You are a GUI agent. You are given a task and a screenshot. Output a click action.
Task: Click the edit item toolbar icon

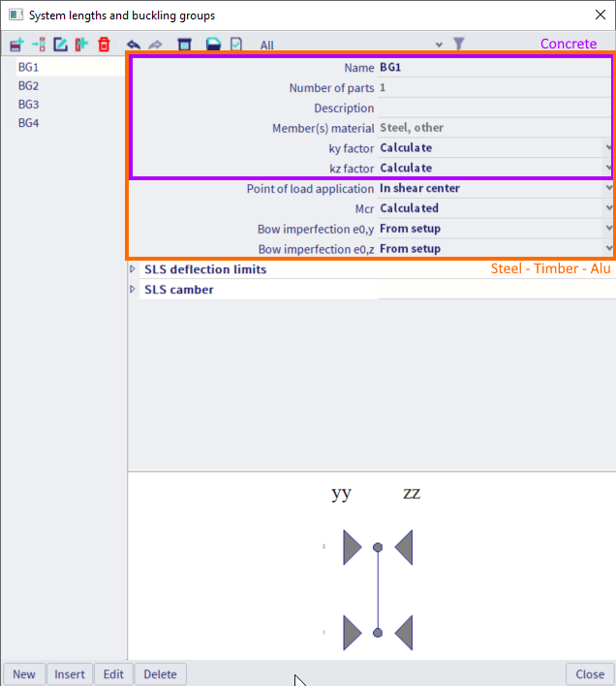[60, 45]
